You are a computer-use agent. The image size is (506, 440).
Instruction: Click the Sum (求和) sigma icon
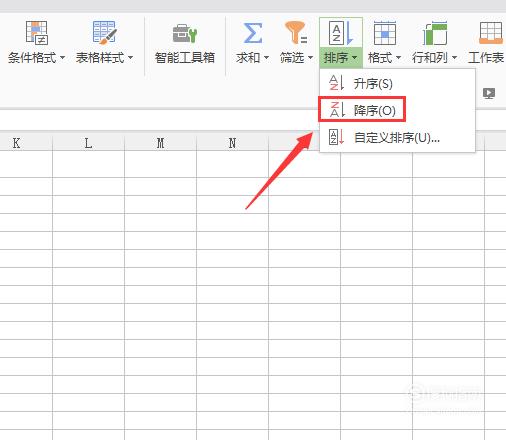pyautogui.click(x=252, y=33)
